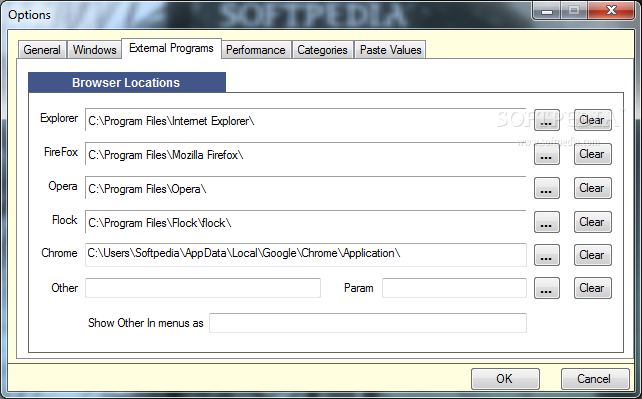642x399 pixels.
Task: Clear the Explorer path
Action: pyautogui.click(x=592, y=120)
